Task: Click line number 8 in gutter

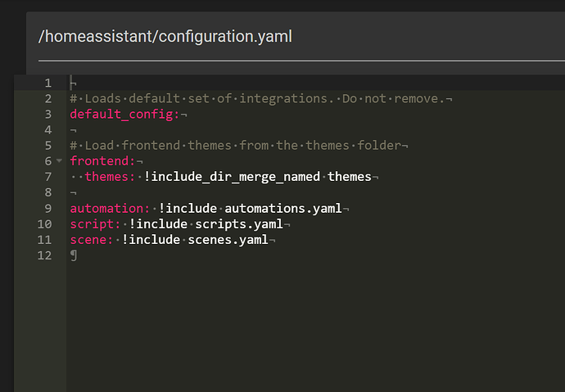Action: coord(48,192)
